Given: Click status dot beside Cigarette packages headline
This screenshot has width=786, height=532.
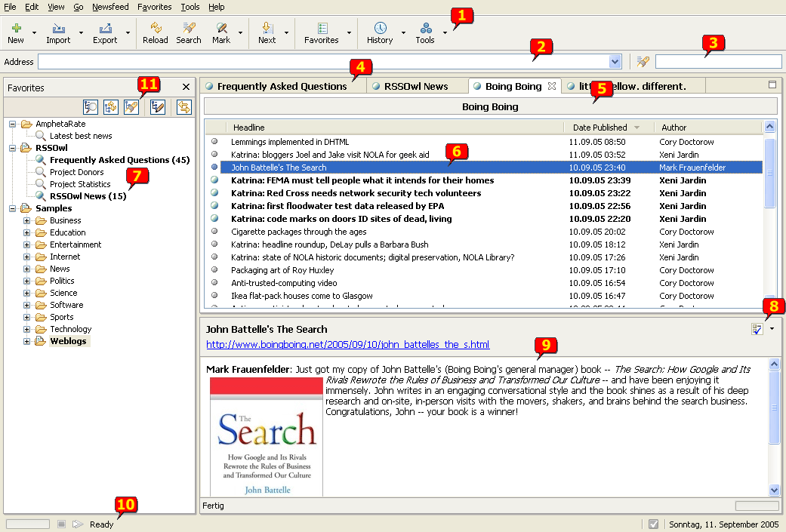Looking at the screenshot, I should pos(214,232).
